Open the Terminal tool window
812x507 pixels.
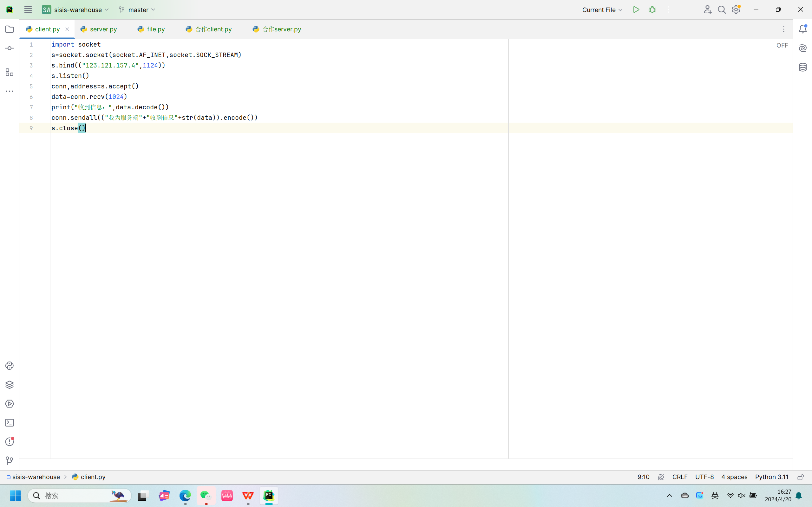(x=10, y=423)
